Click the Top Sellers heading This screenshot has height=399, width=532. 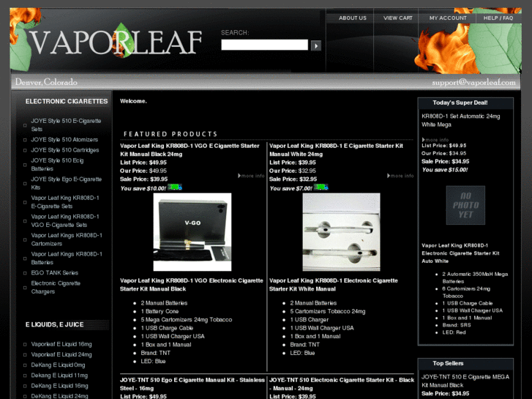tap(448, 363)
